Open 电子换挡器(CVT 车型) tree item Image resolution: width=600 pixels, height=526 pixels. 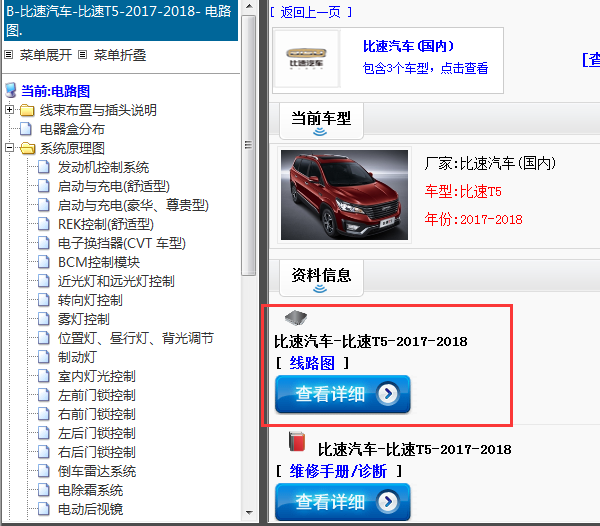(x=122, y=243)
